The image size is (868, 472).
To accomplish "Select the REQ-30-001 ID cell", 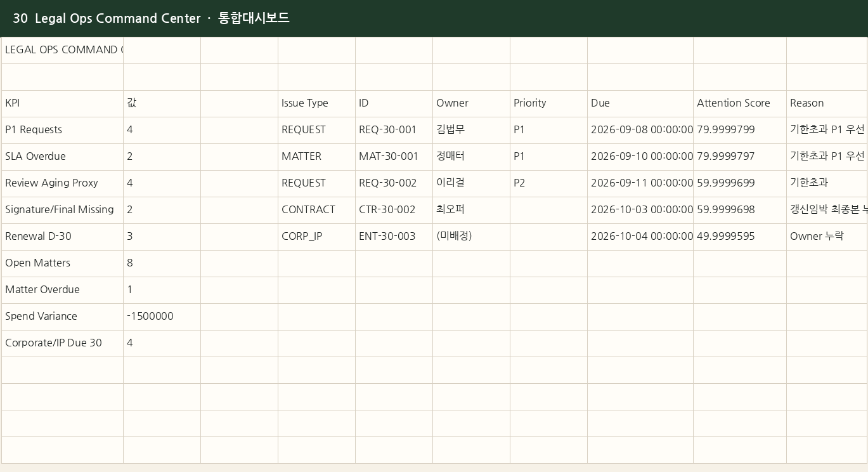I will 394,130.
